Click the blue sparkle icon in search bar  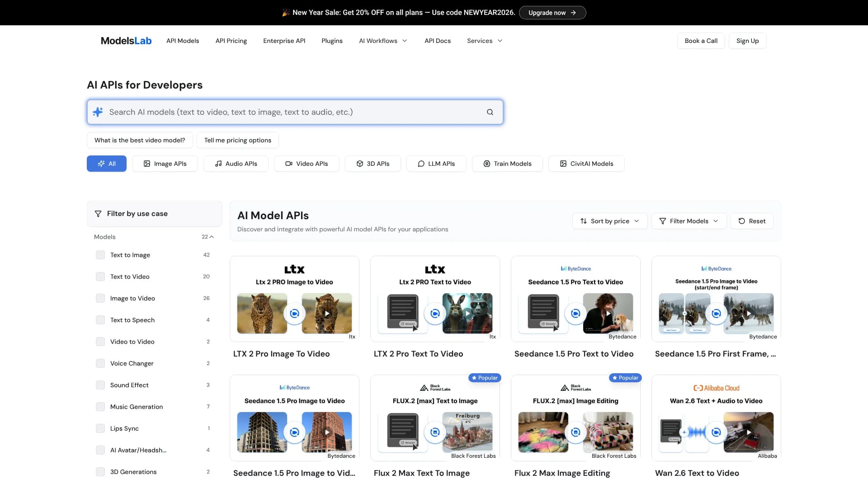(x=98, y=112)
